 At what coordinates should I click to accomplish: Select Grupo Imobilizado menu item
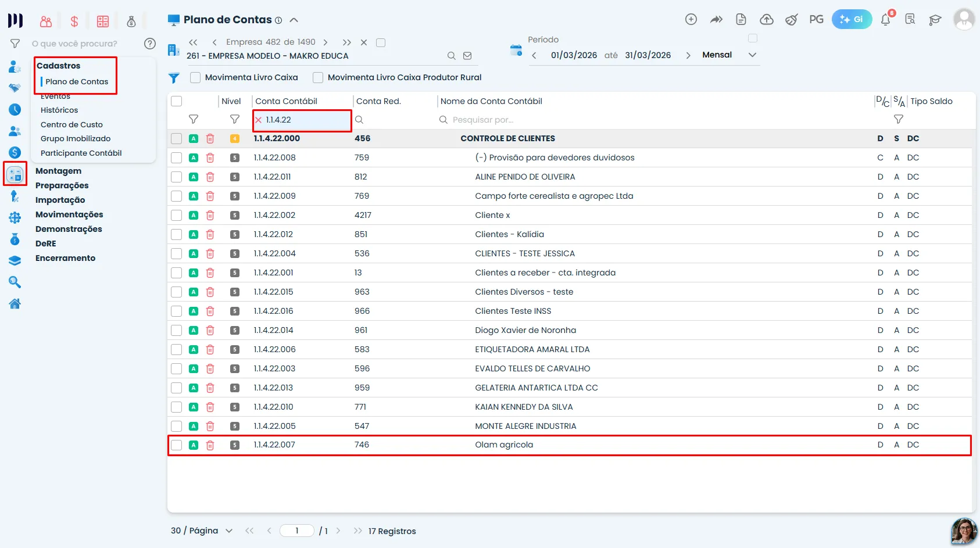[x=76, y=138]
